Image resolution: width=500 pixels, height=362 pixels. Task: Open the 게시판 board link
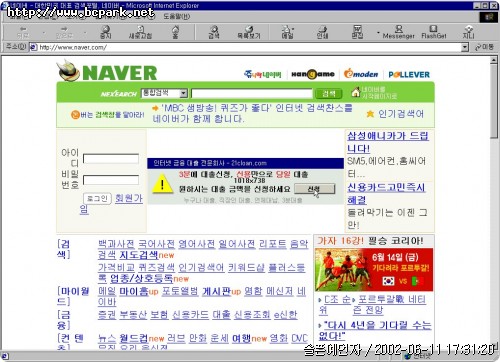click(216, 291)
